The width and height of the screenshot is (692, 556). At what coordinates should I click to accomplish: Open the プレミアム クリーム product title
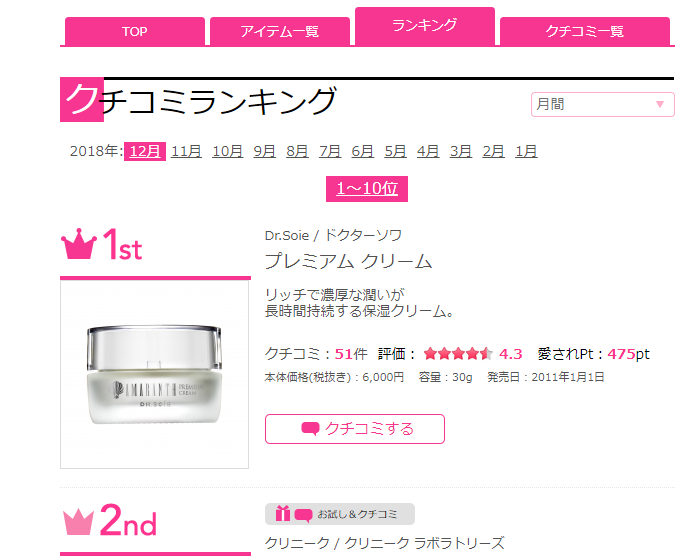[348, 261]
